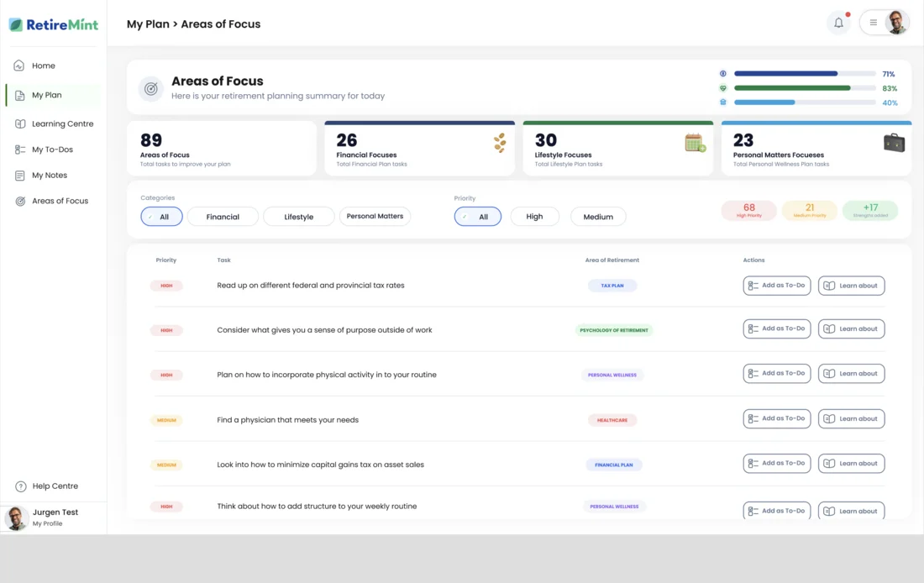Click the Learning Centre book icon
924x583 pixels.
click(x=20, y=123)
